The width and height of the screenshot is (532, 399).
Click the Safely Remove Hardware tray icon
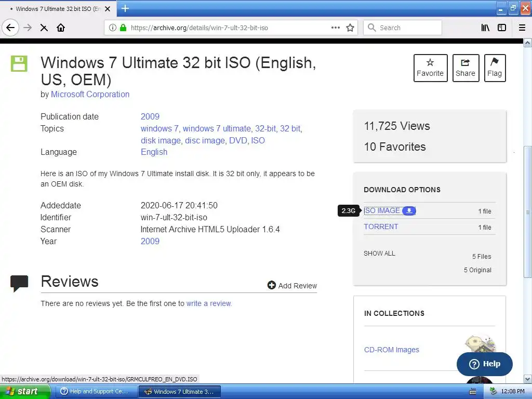pos(493,391)
